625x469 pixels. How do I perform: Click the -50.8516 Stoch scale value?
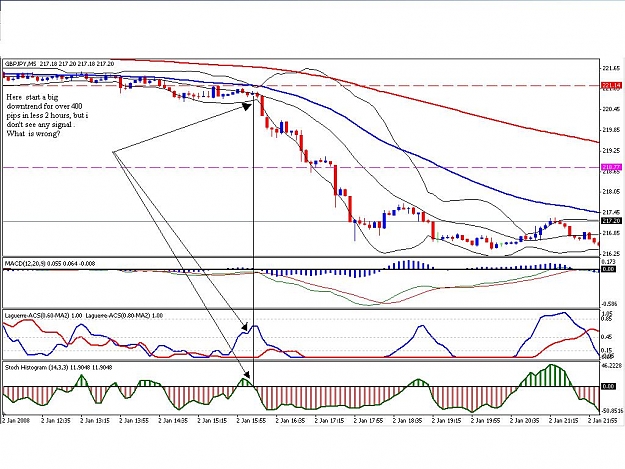tap(613, 410)
